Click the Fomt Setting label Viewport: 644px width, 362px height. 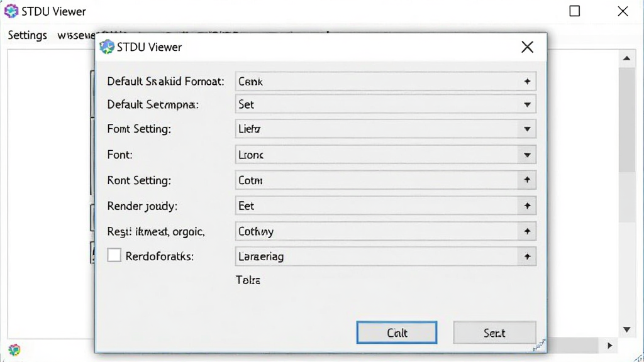(x=139, y=129)
